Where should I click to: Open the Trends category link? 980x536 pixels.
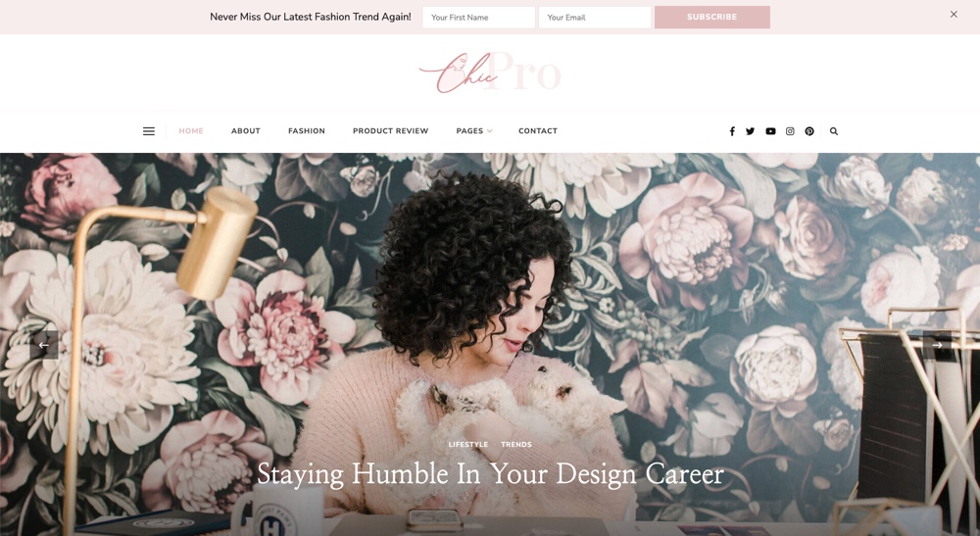pyautogui.click(x=516, y=445)
